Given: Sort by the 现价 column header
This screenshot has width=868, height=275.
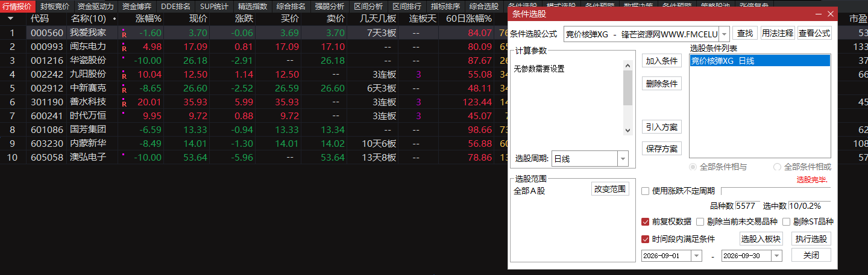Looking at the screenshot, I should [x=198, y=19].
